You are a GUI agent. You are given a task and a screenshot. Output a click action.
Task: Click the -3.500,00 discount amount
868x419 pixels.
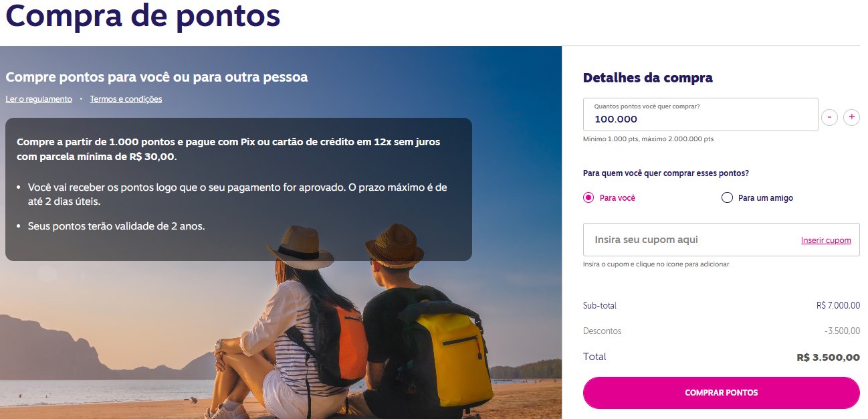pyautogui.click(x=842, y=331)
